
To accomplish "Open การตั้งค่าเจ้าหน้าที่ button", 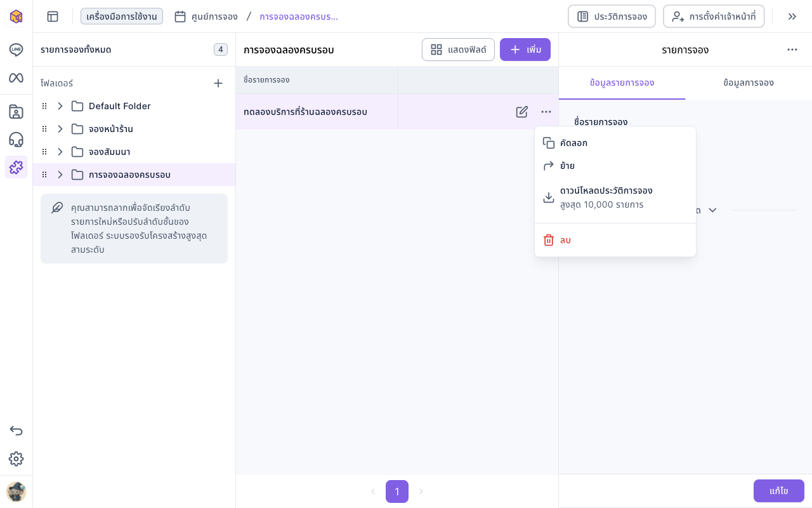I will (x=714, y=17).
